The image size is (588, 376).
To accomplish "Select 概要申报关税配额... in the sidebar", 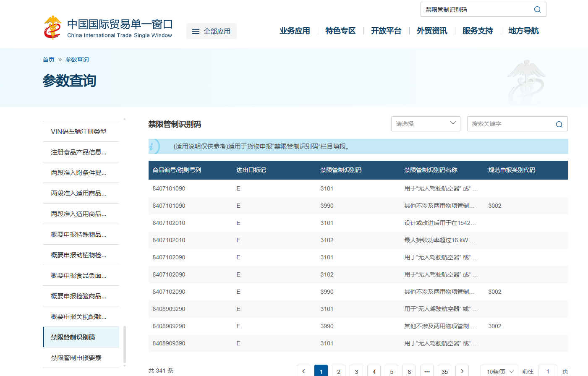I will [x=81, y=316].
